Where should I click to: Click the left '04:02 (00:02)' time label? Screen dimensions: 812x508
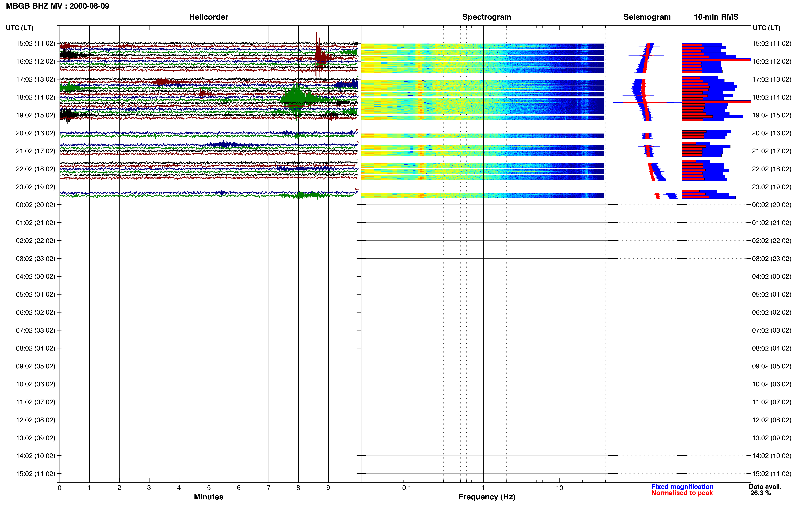[36, 277]
